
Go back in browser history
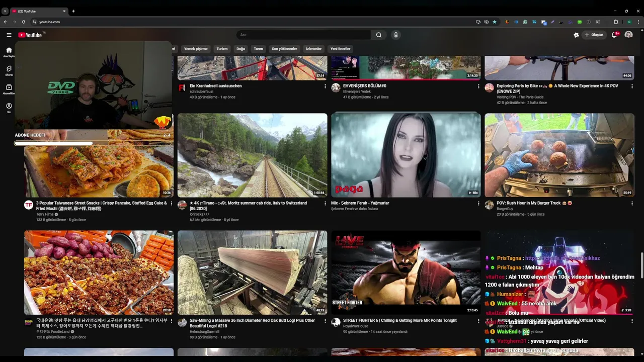point(6,22)
